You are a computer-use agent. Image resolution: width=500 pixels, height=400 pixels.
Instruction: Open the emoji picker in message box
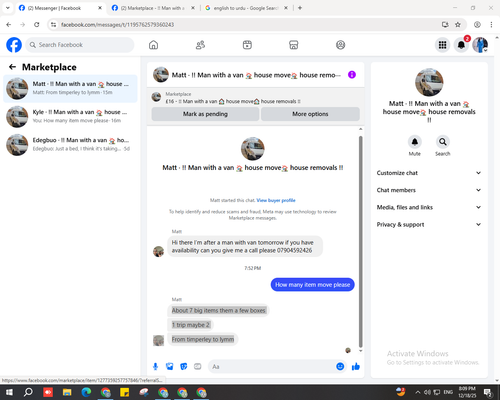point(340,367)
